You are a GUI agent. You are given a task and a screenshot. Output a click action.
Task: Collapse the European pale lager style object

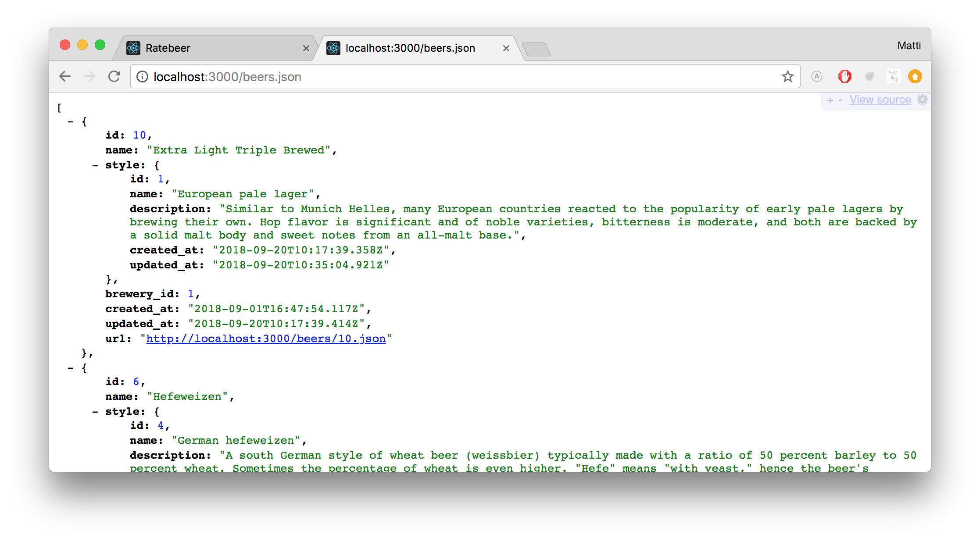pyautogui.click(x=95, y=165)
